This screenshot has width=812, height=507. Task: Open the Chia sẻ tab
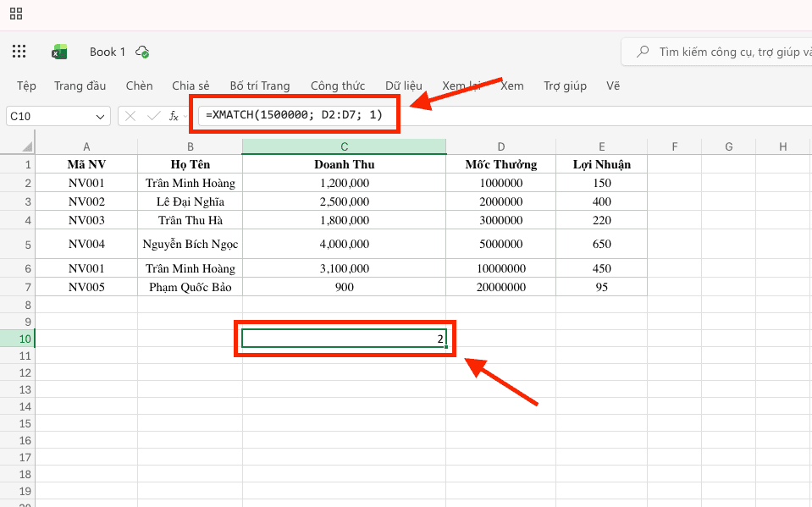191,85
